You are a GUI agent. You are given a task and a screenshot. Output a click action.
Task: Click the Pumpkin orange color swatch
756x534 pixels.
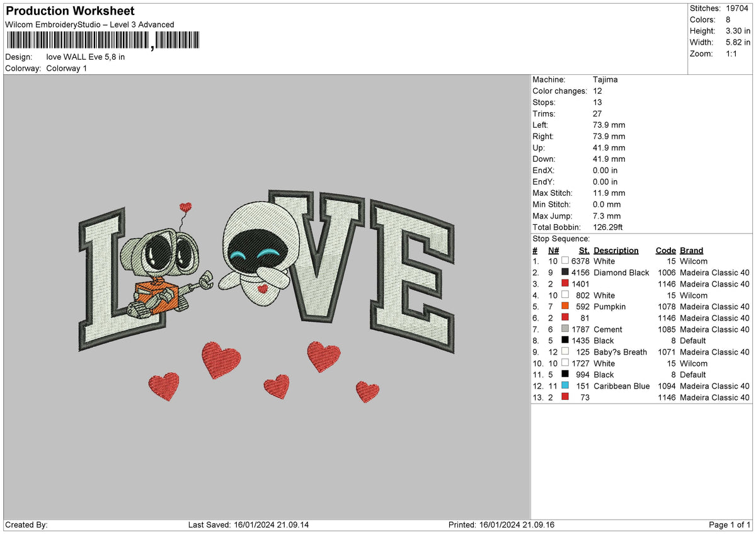[x=565, y=306]
